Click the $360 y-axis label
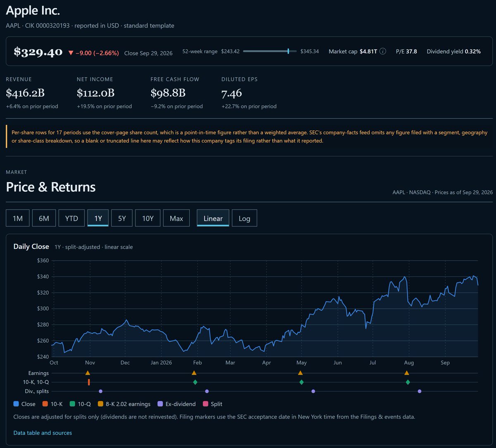The width and height of the screenshot is (496, 448). coord(43,260)
